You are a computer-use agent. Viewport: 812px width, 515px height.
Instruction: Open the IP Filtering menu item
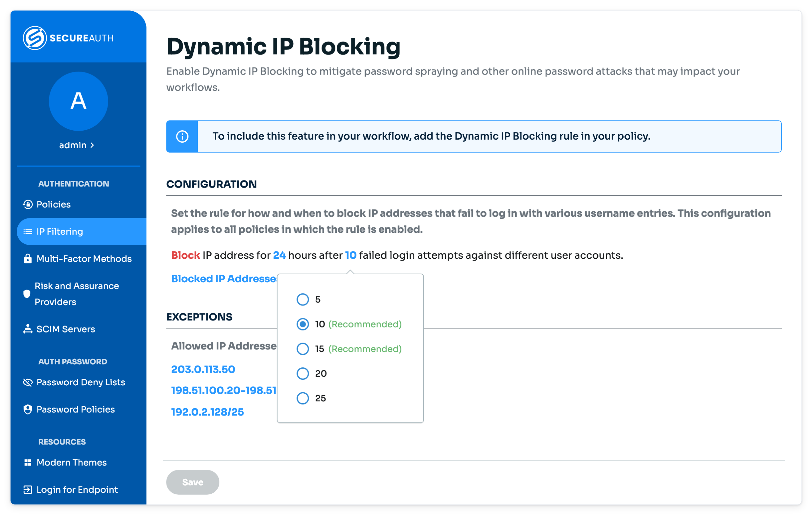pyautogui.click(x=82, y=232)
